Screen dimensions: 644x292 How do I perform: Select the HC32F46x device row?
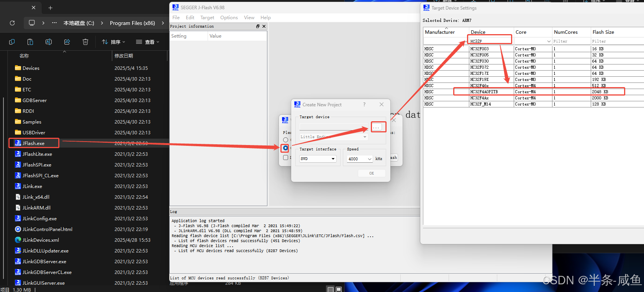pos(533,86)
